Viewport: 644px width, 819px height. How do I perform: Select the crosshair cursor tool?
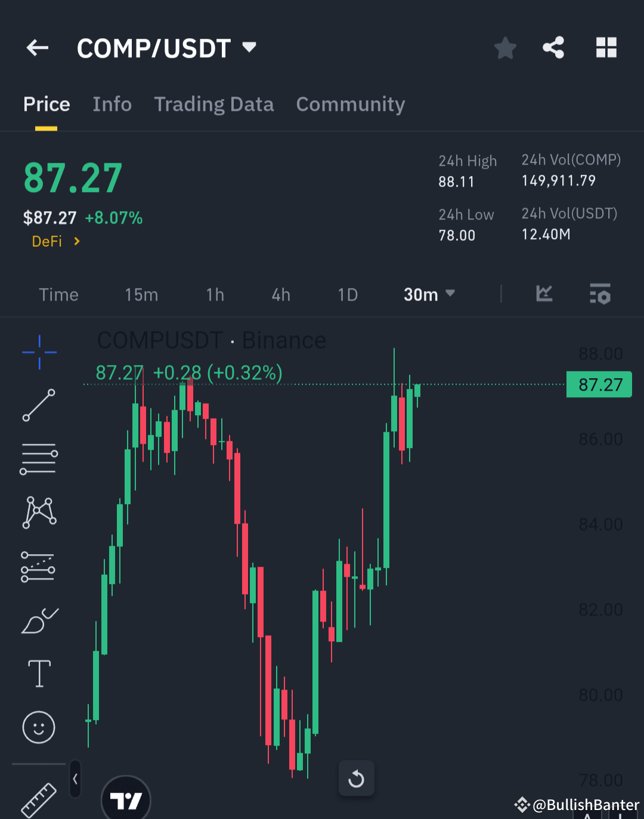tap(39, 352)
